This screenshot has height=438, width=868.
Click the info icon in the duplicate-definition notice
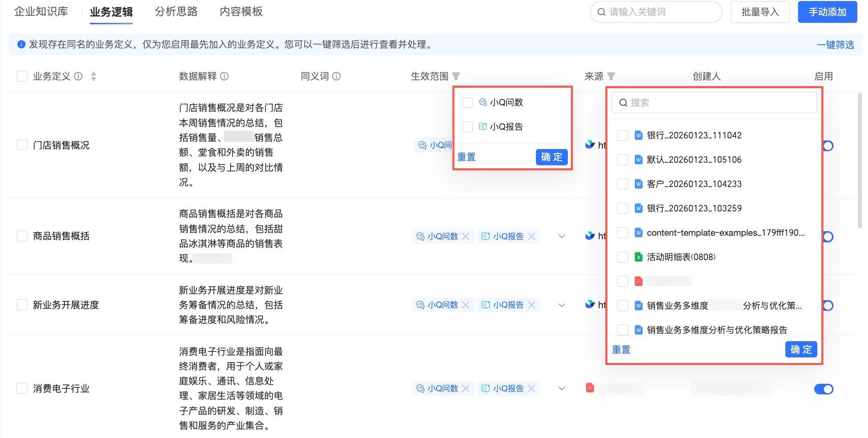[21, 45]
